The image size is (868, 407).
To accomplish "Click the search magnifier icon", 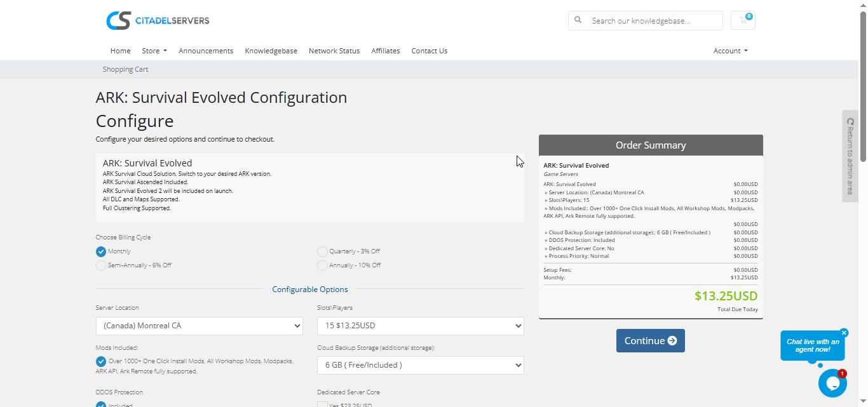I will (578, 20).
